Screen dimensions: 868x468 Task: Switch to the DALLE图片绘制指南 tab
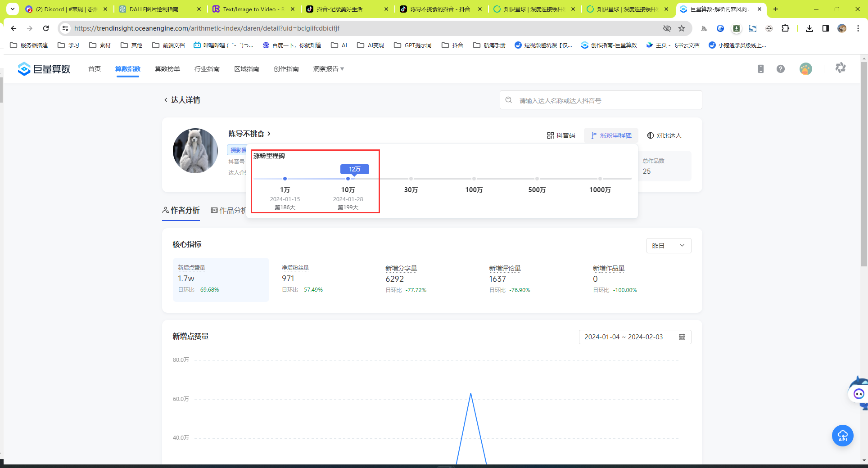(x=160, y=9)
